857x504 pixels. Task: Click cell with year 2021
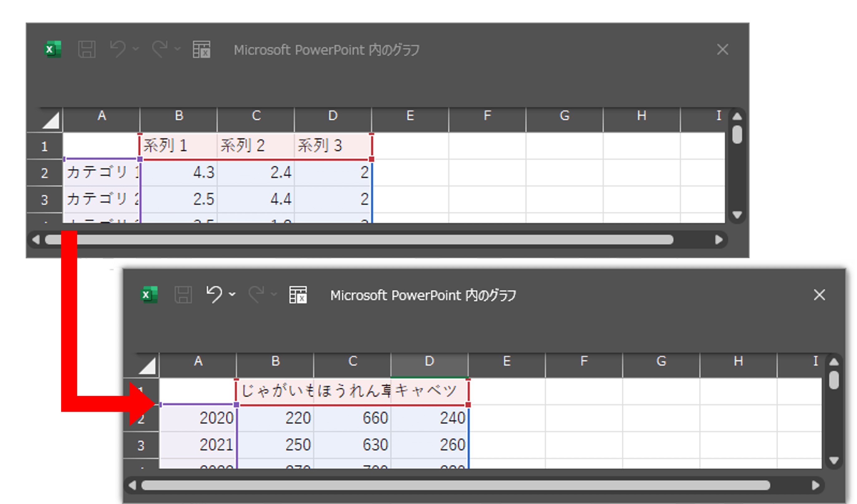[x=198, y=445]
